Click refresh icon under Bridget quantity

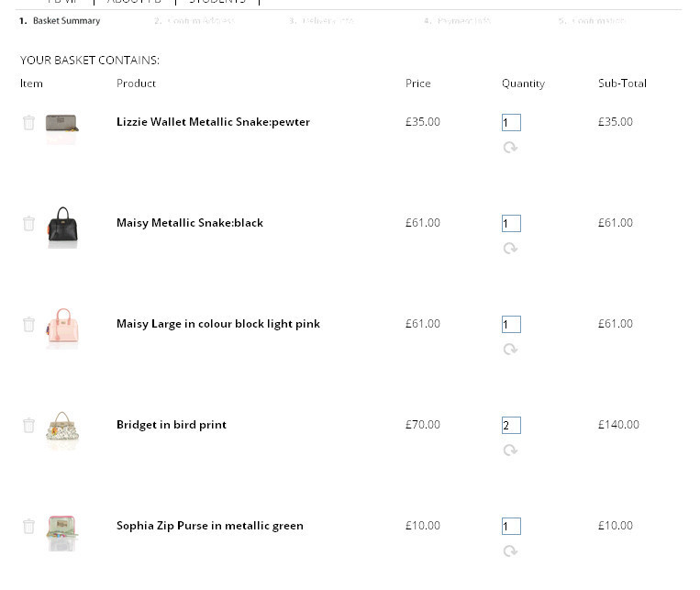510,451
